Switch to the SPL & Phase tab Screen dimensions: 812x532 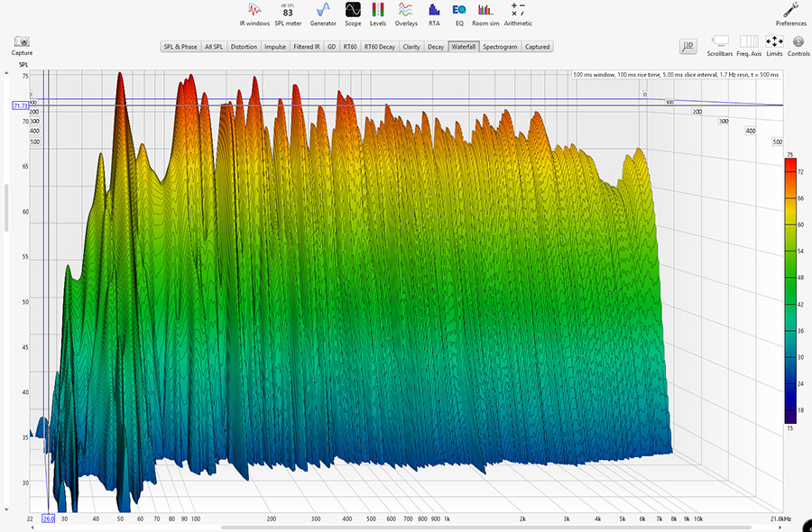[x=180, y=46]
